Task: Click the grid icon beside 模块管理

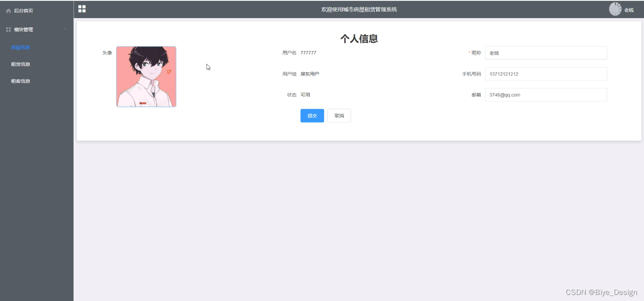Action: [8, 30]
